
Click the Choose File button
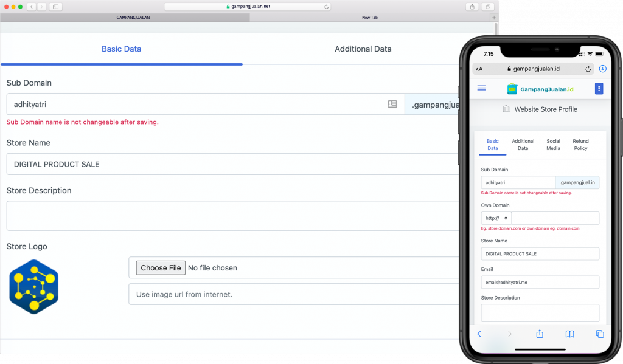pyautogui.click(x=161, y=268)
